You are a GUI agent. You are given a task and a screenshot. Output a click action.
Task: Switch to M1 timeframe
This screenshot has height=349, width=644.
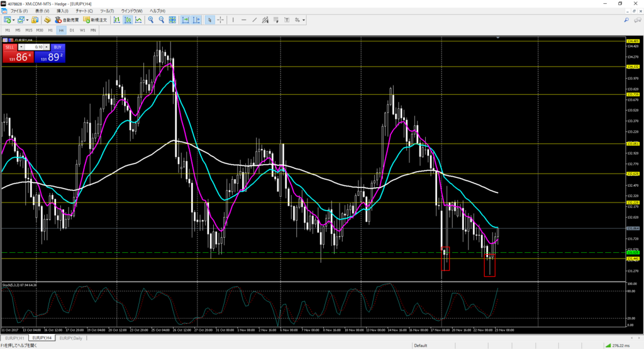[8, 30]
